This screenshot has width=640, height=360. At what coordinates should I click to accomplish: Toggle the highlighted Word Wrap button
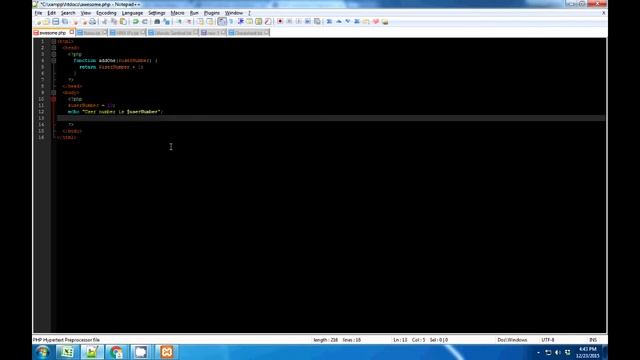(x=222, y=22)
